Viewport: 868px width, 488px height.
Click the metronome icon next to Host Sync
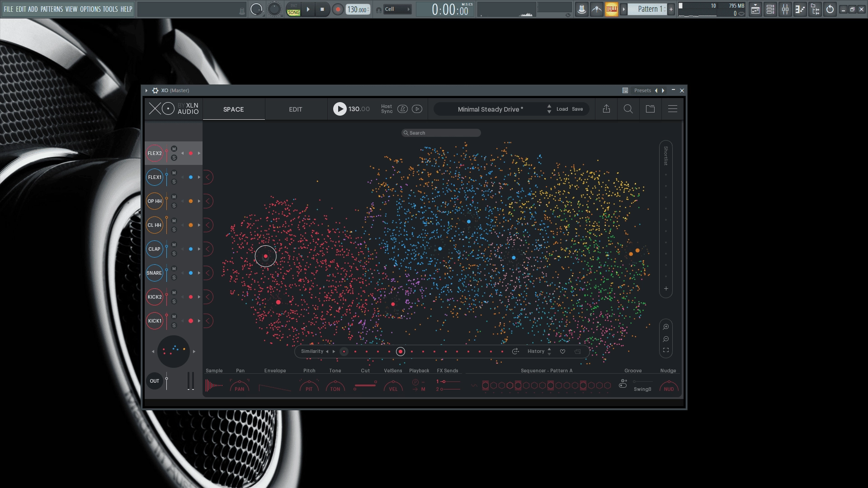[x=402, y=109]
